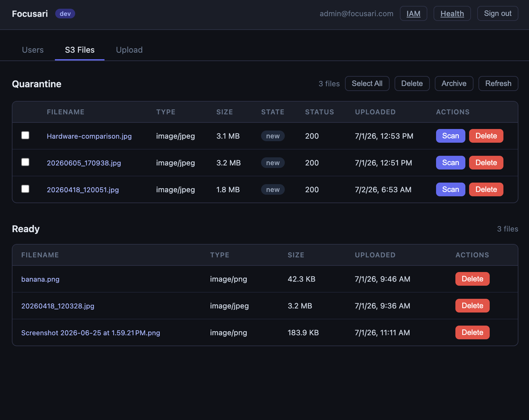The image size is (529, 420).
Task: Click the STATE column header
Action: 273,112
